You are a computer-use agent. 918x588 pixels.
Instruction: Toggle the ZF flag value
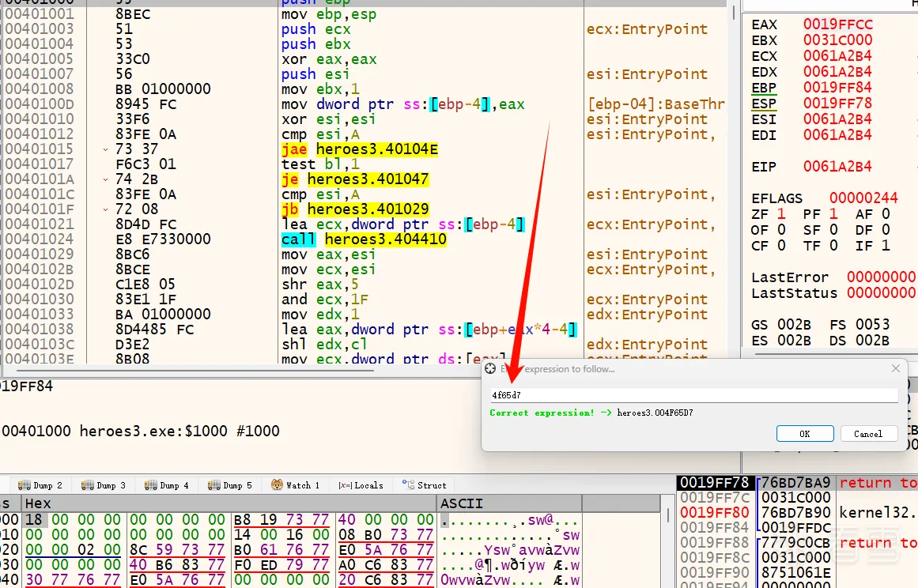781,214
